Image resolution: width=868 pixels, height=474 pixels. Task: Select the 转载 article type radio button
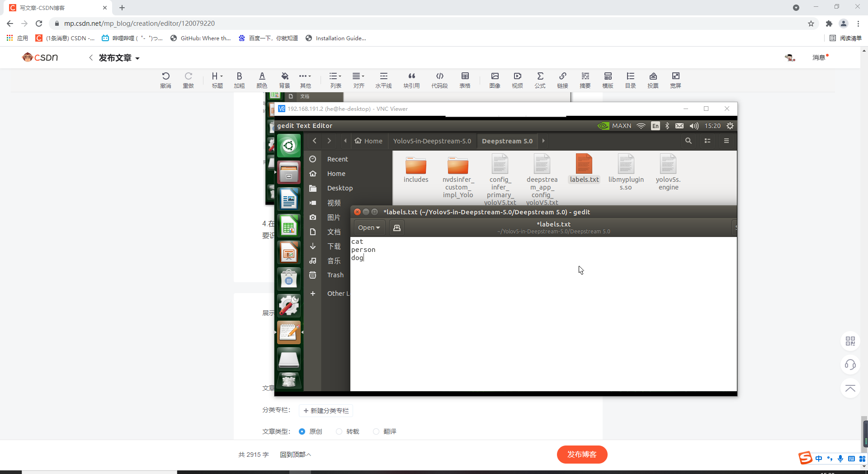[338, 431]
